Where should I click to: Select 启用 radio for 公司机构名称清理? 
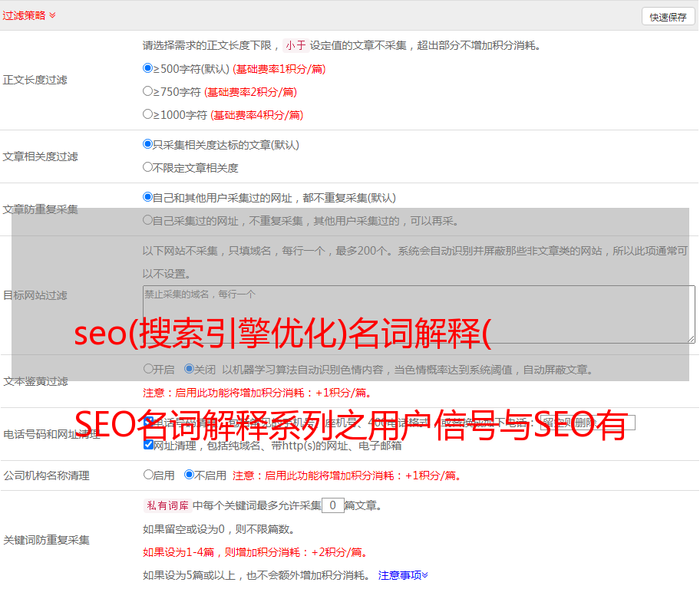tap(148, 474)
